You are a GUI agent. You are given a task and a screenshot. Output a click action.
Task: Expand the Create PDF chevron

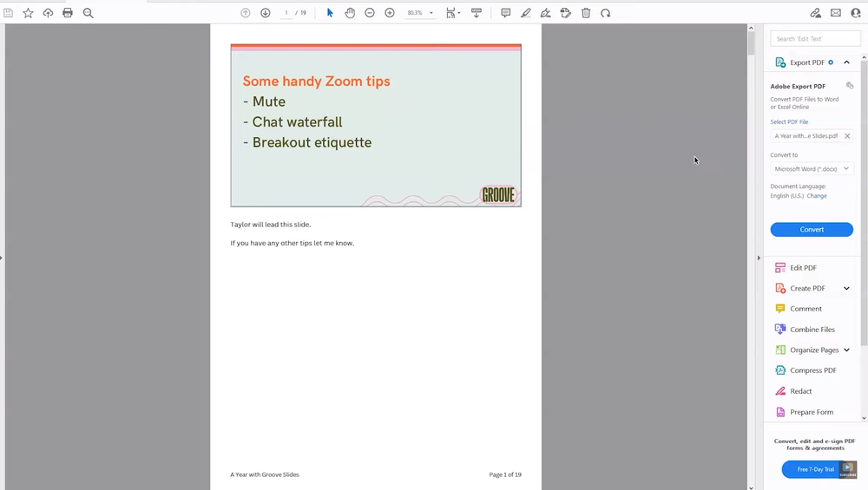coord(846,288)
